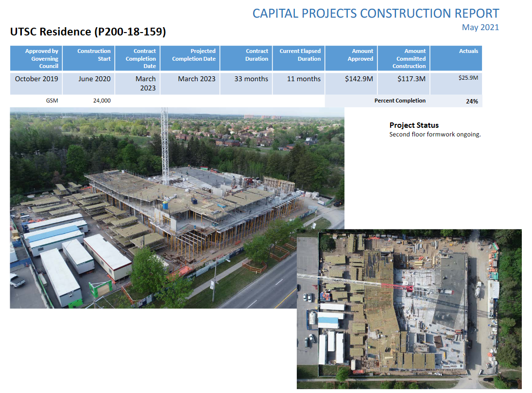Click the October 2019 table cell
This screenshot has width=532, height=393.
tap(36, 83)
